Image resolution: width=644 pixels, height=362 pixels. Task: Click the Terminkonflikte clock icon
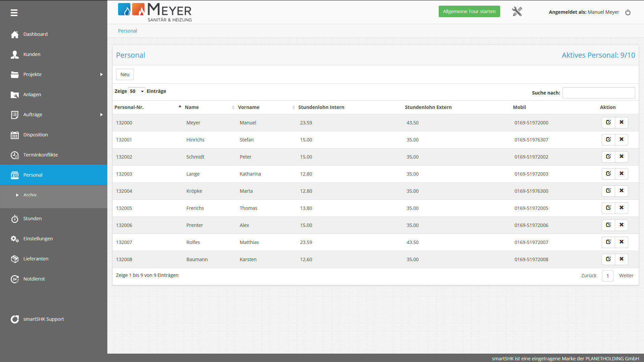14,155
